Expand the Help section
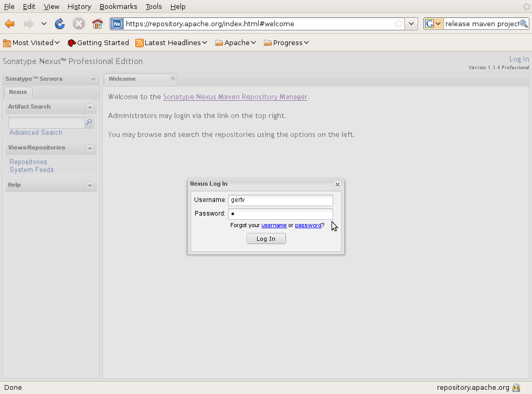 point(90,185)
